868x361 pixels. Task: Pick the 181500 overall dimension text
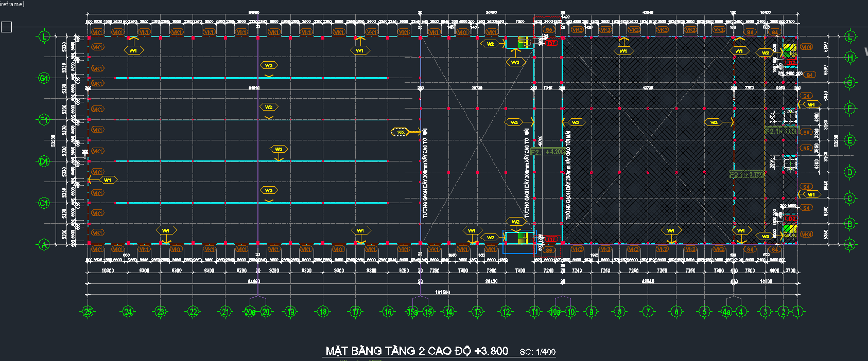pos(442,292)
